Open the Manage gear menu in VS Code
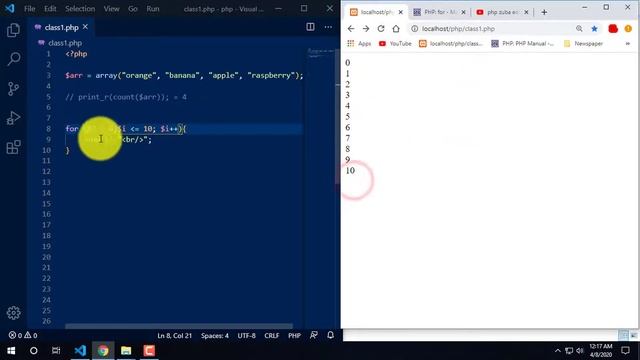This screenshot has width=640, height=360. [x=13, y=313]
